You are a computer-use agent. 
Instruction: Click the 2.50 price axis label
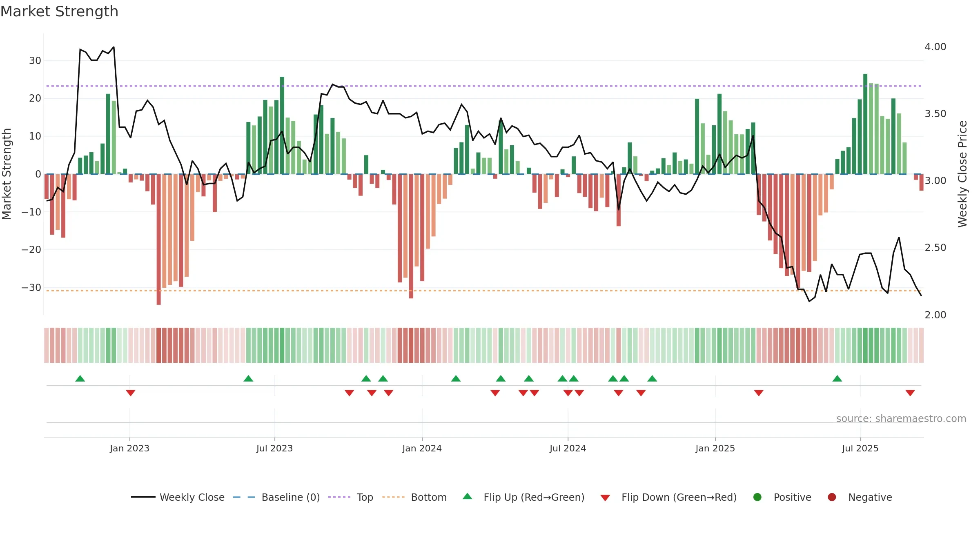(935, 247)
